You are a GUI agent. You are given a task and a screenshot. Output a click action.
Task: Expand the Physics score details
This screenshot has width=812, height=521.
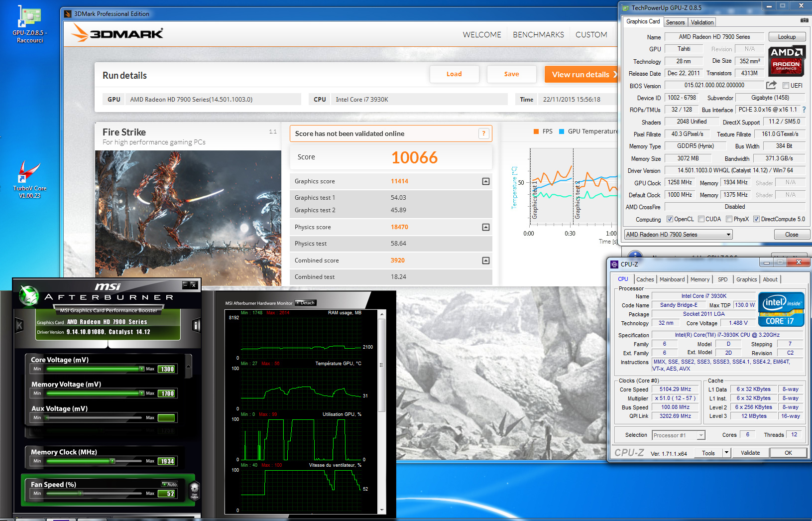point(486,227)
